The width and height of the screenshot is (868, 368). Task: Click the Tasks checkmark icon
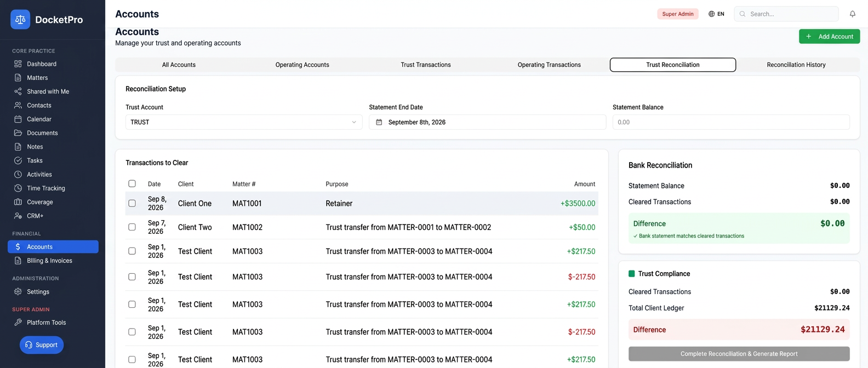coord(18,160)
